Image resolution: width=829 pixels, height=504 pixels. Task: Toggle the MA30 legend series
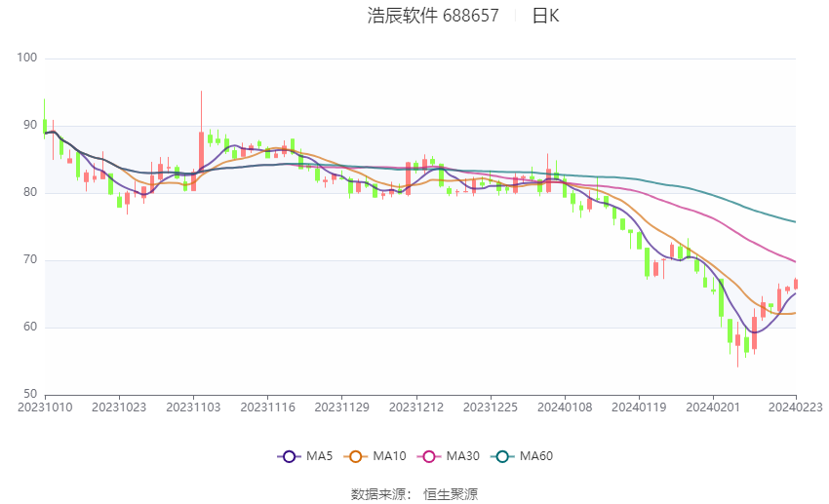point(449,456)
